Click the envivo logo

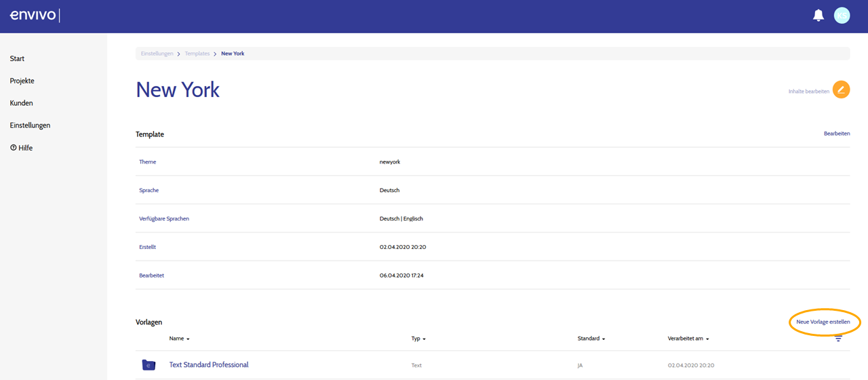33,15
